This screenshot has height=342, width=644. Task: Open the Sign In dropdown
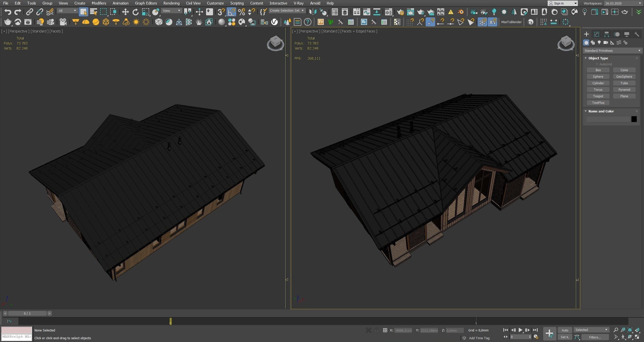click(562, 3)
